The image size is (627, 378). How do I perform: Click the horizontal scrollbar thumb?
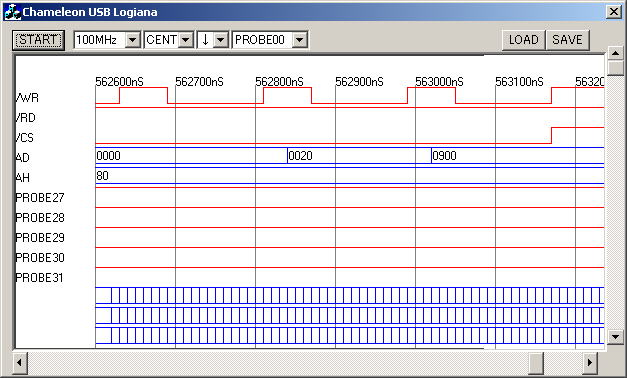tap(536, 363)
